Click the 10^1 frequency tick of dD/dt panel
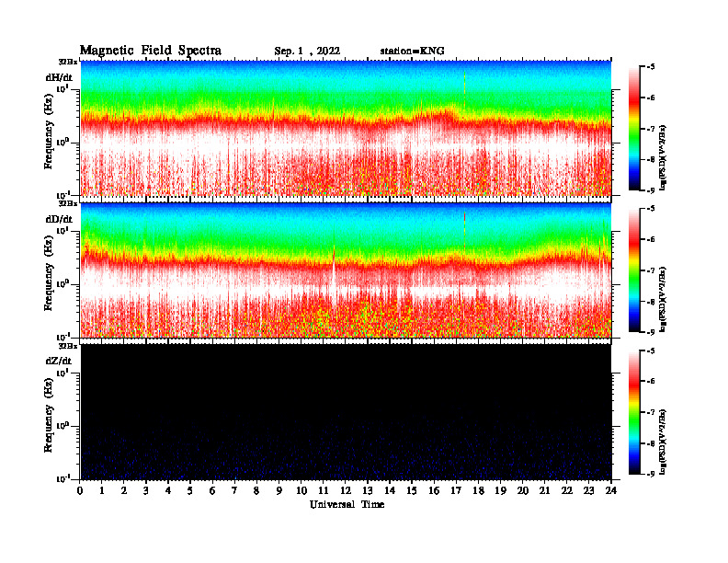 point(62,231)
